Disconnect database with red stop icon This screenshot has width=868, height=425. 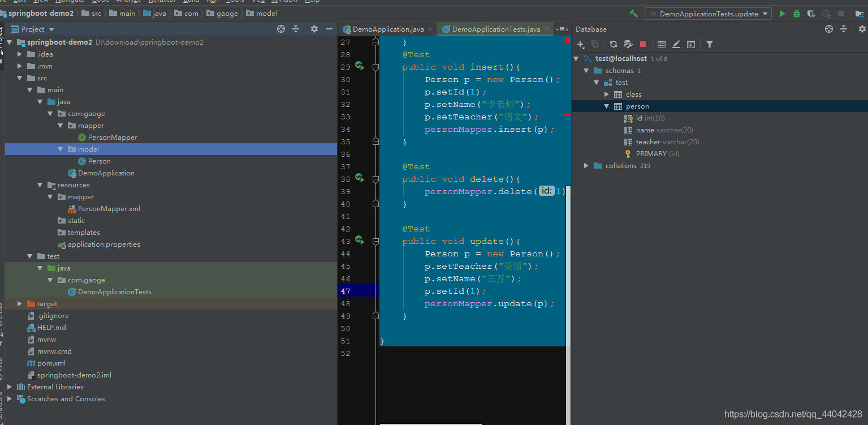click(x=643, y=44)
